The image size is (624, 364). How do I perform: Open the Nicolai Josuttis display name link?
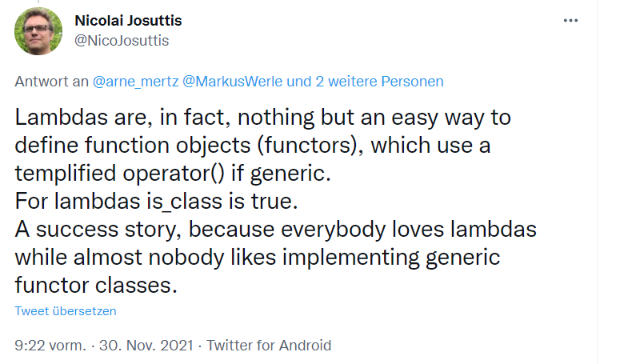point(128,21)
